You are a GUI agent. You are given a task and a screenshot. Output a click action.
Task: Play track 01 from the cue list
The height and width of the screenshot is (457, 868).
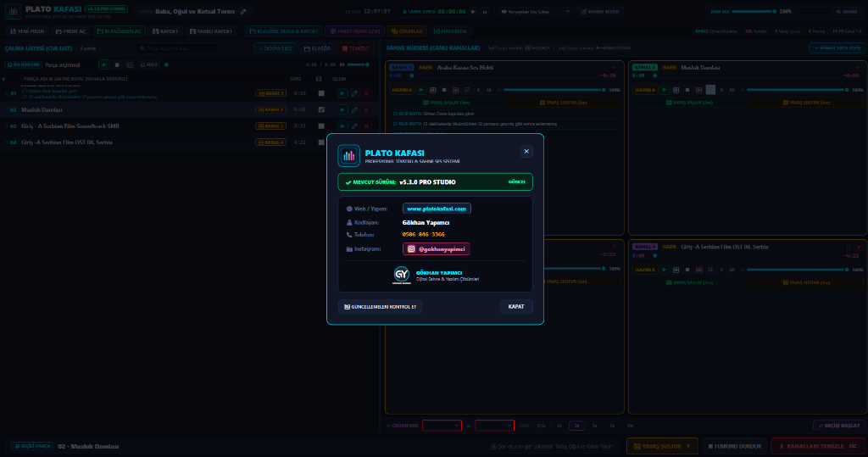[342, 93]
